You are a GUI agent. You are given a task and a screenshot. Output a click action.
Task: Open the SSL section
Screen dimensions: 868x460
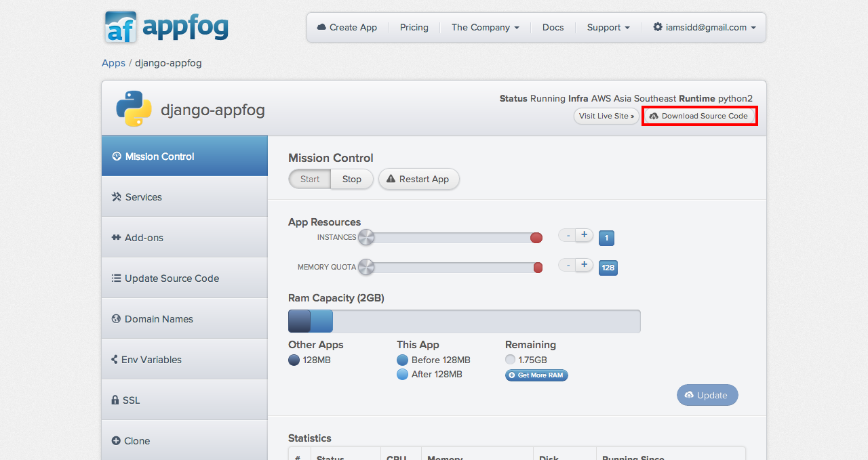184,400
